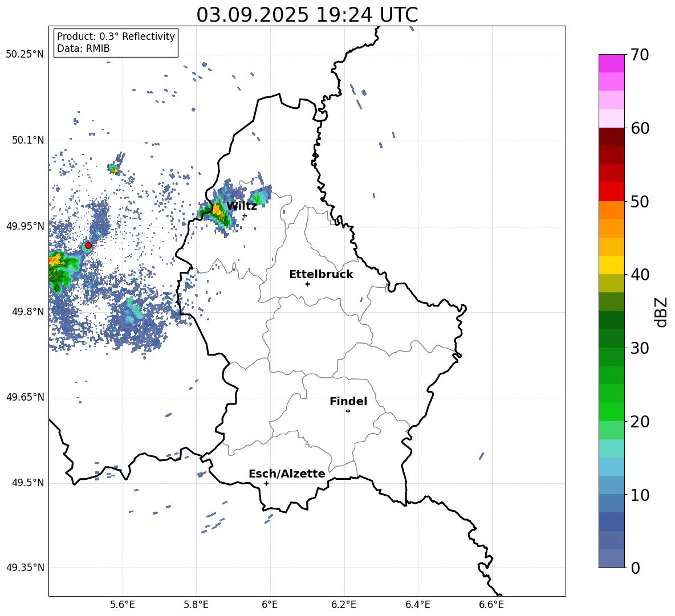Click the red radar location dot
This screenshot has height=616, width=675.
coord(88,246)
